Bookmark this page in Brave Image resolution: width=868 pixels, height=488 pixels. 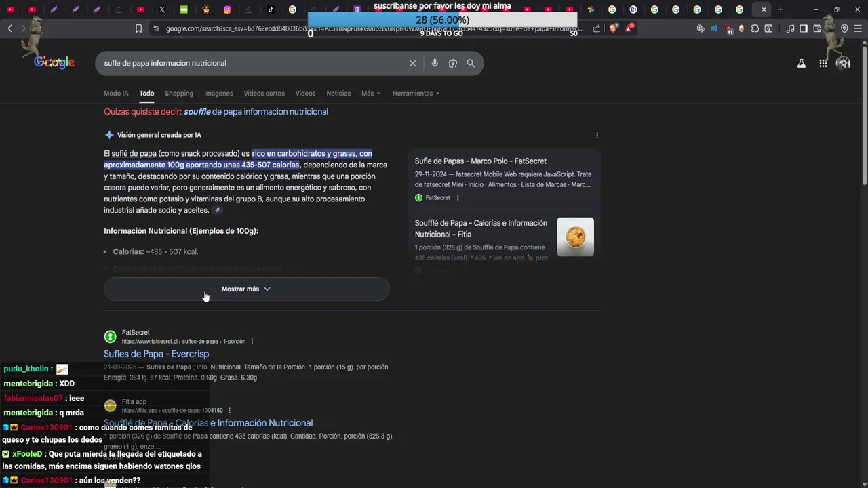139,28
